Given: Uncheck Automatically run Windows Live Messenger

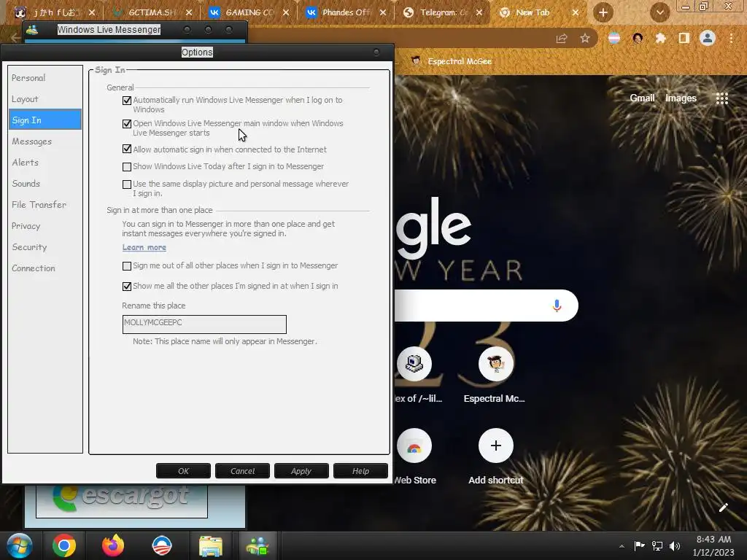Looking at the screenshot, I should (127, 101).
